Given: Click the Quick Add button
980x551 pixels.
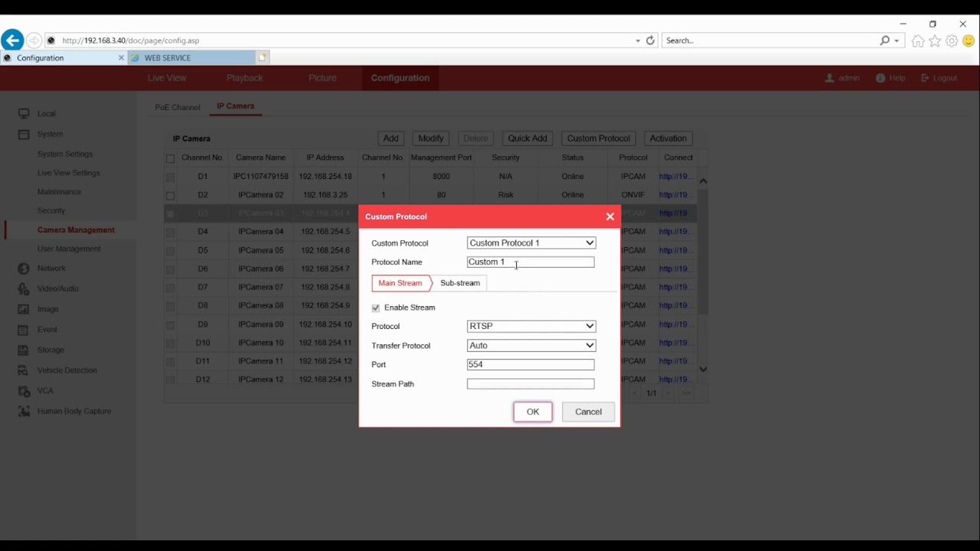Looking at the screenshot, I should click(528, 139).
